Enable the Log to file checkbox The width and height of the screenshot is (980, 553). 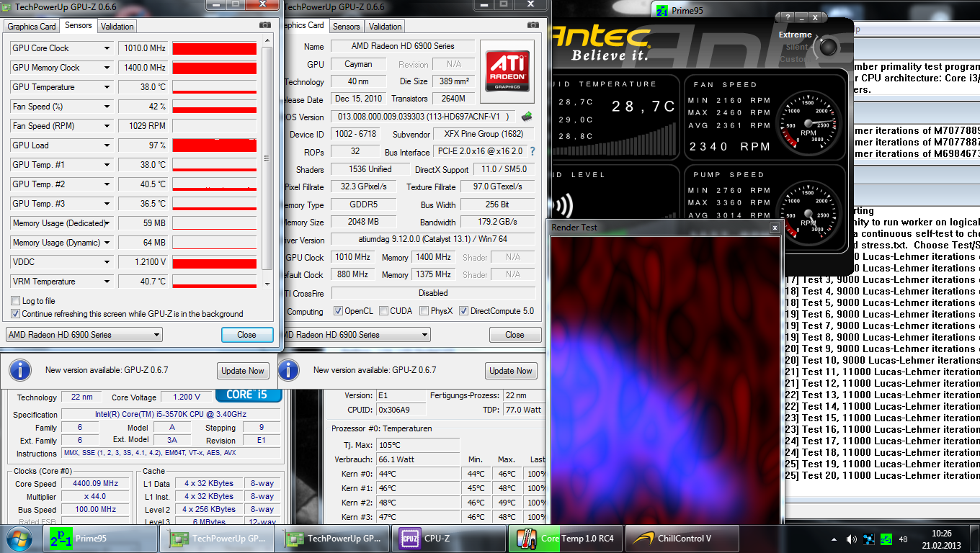pyautogui.click(x=16, y=301)
